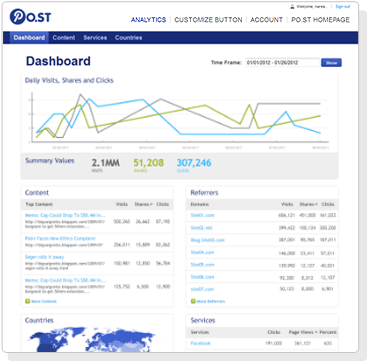Click the Referrers panel heading
Image resolution: width=368 pixels, height=361 pixels.
[x=204, y=193]
